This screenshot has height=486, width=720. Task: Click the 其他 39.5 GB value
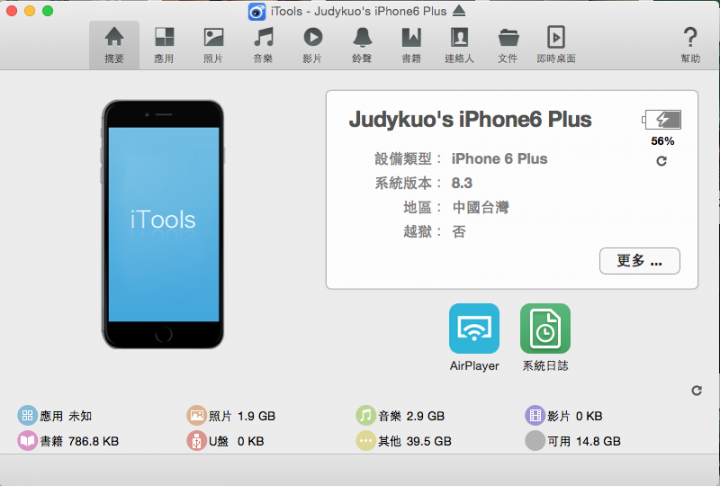[x=429, y=441]
